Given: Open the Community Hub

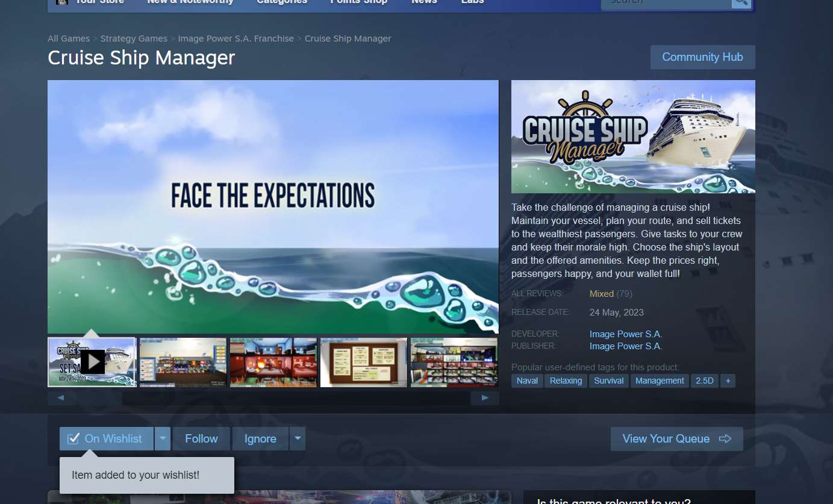Looking at the screenshot, I should coord(702,57).
